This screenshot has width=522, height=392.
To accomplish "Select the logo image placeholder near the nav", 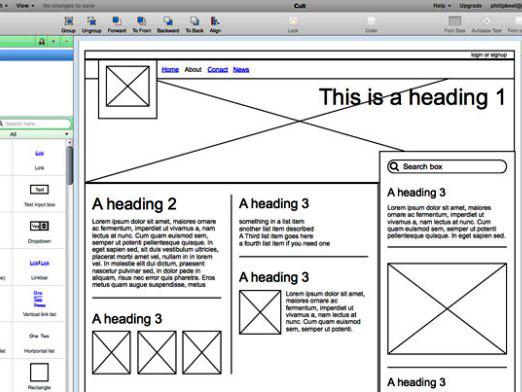I will pos(128,86).
